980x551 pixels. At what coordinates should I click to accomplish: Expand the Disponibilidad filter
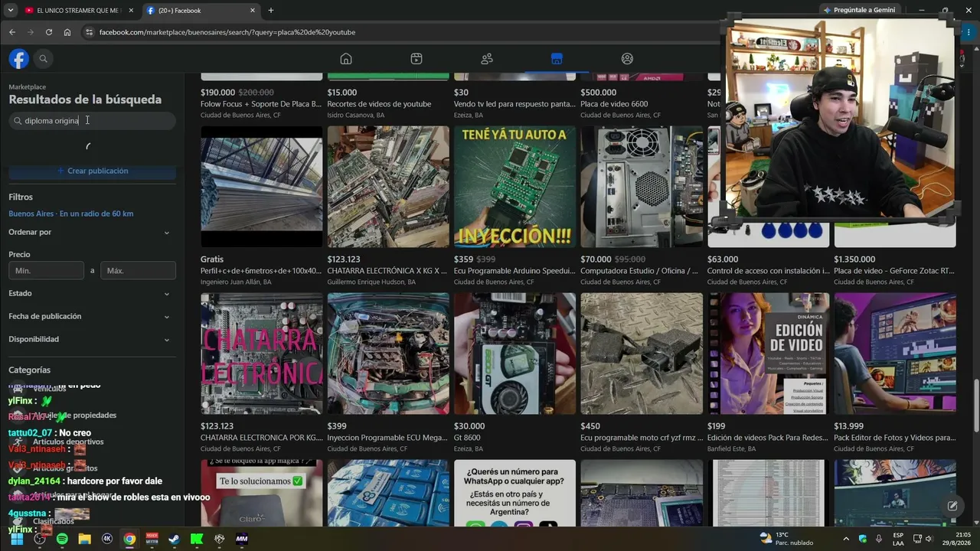click(92, 339)
